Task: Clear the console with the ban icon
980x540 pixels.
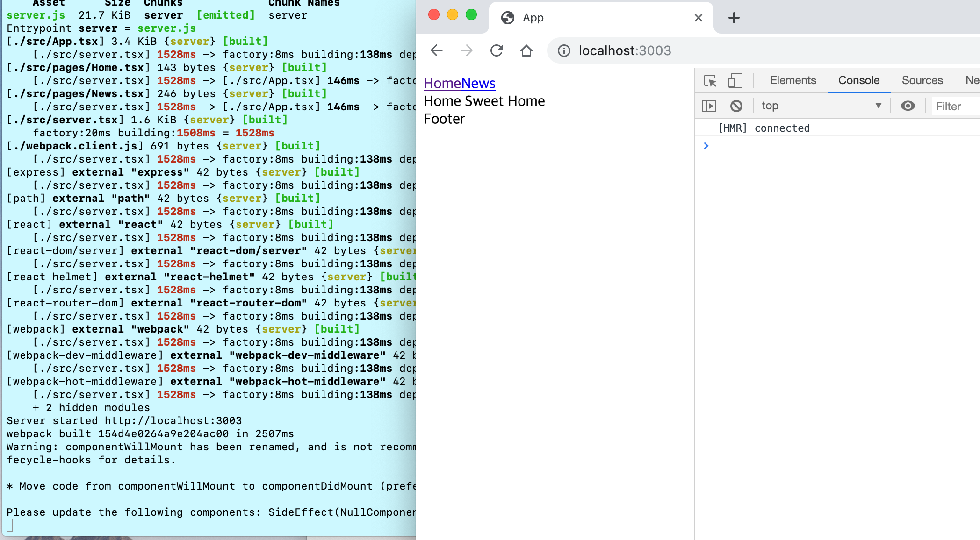Action: (x=736, y=106)
